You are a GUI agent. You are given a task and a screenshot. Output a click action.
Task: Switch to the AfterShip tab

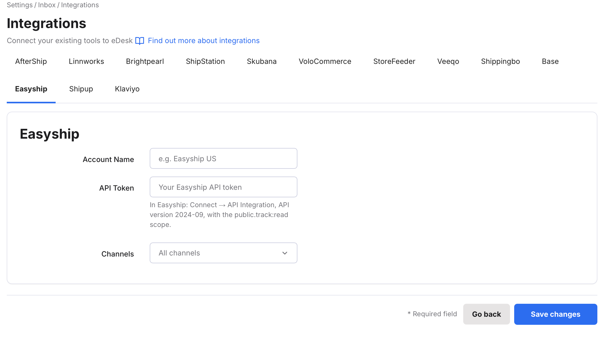pyautogui.click(x=31, y=62)
